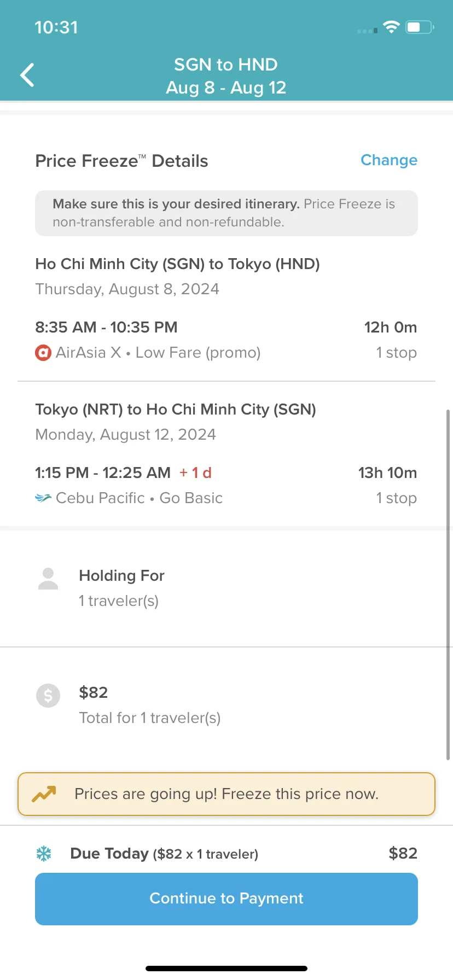This screenshot has height=980, width=453.
Task: Tap the back arrow in the header
Action: [x=27, y=75]
